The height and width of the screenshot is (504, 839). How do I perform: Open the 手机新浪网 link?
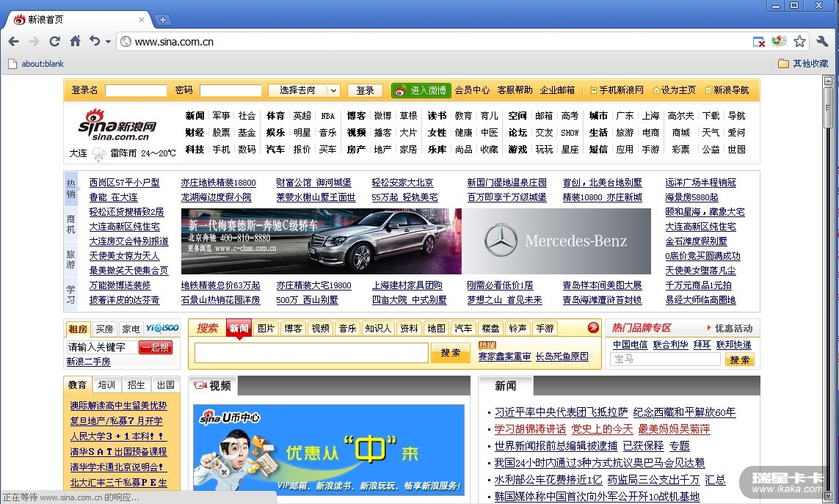pos(617,90)
